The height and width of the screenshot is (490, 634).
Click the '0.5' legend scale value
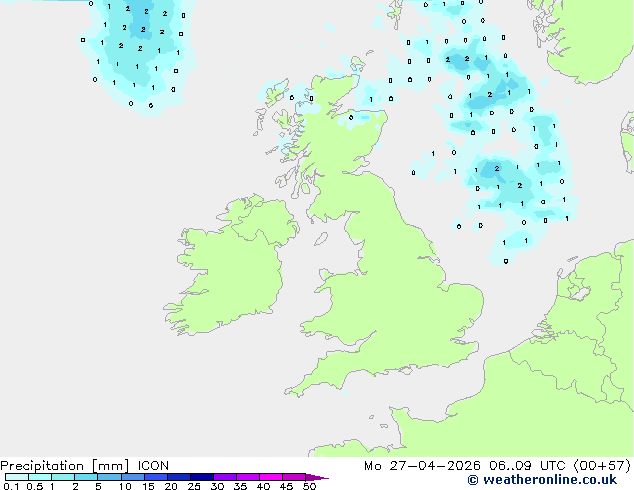click(35, 486)
